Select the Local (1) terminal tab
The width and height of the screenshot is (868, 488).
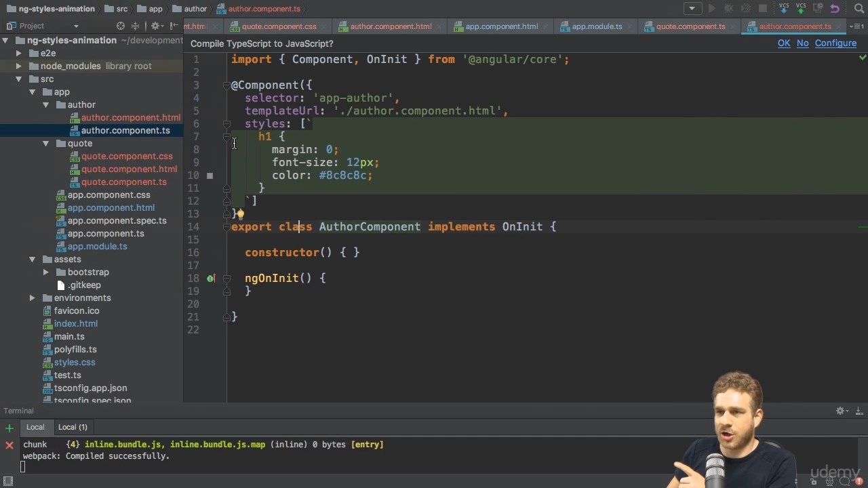[x=73, y=427]
